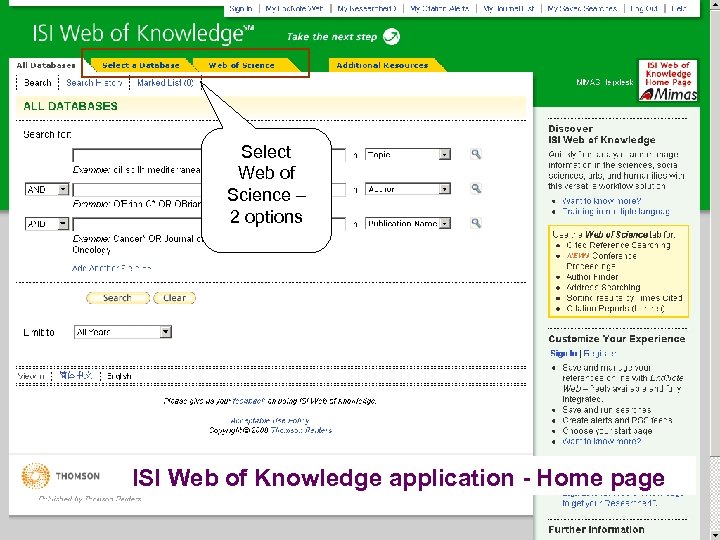Image resolution: width=720 pixels, height=540 pixels.
Task: Switch to the All Databases tab
Action: click(45, 65)
